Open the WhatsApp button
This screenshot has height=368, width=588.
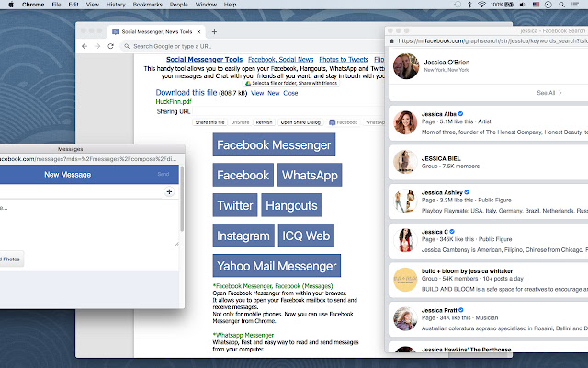310,175
